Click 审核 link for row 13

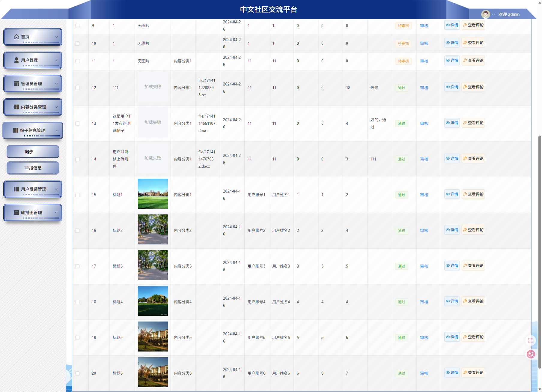(x=424, y=124)
